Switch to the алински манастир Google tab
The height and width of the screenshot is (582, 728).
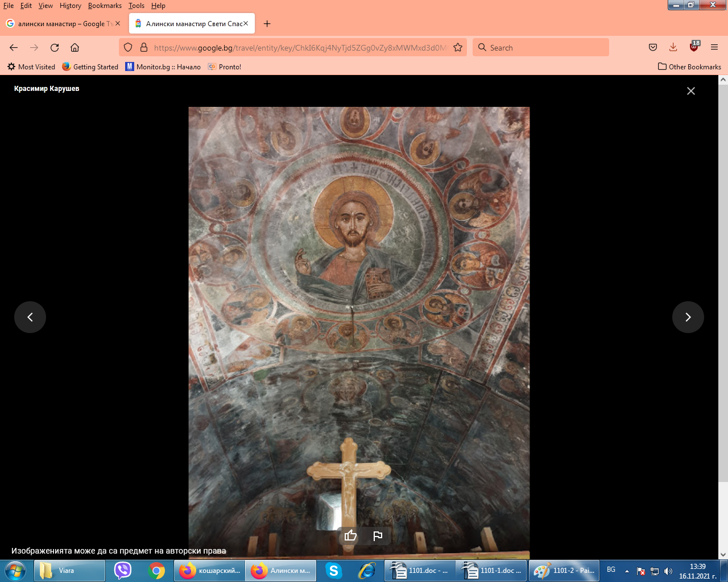[60, 24]
